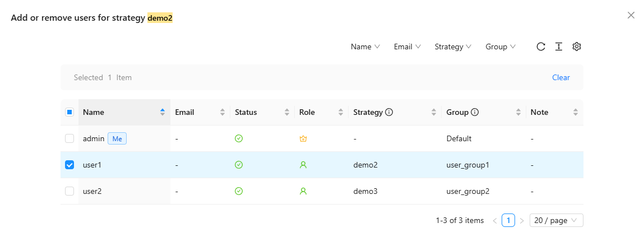The height and width of the screenshot is (246, 644).
Task: Tick the user2 row checkbox
Action: point(70,191)
